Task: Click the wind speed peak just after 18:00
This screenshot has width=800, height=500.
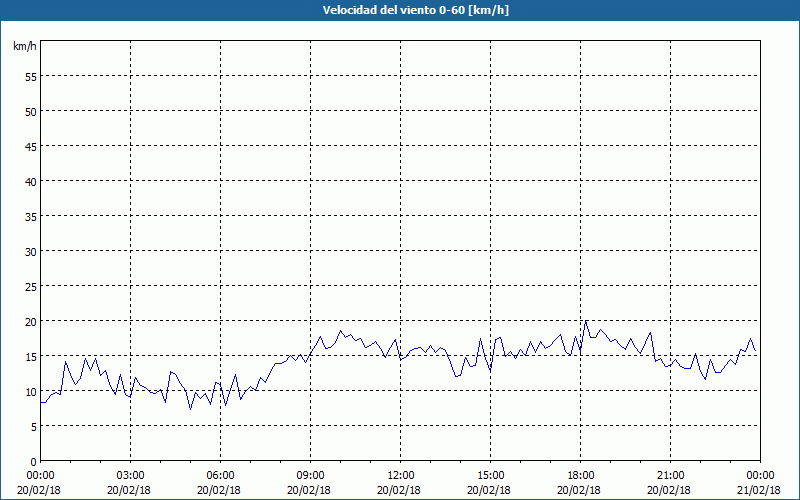Action: (x=586, y=321)
